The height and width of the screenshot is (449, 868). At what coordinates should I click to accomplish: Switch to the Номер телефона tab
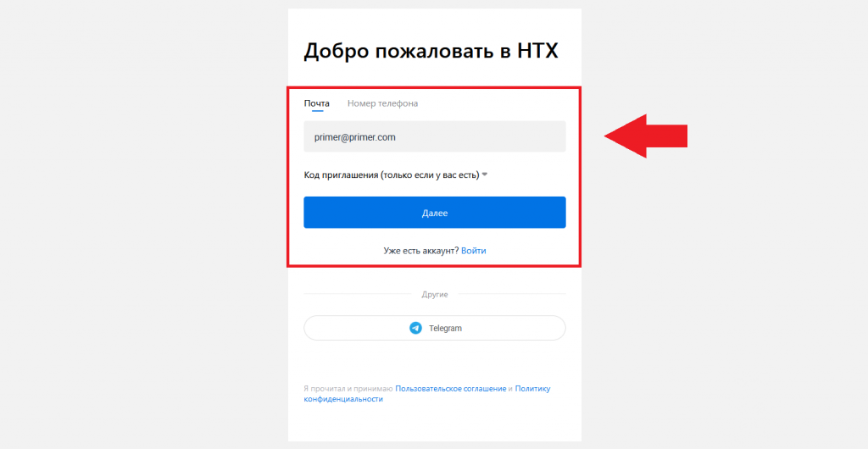click(x=382, y=103)
